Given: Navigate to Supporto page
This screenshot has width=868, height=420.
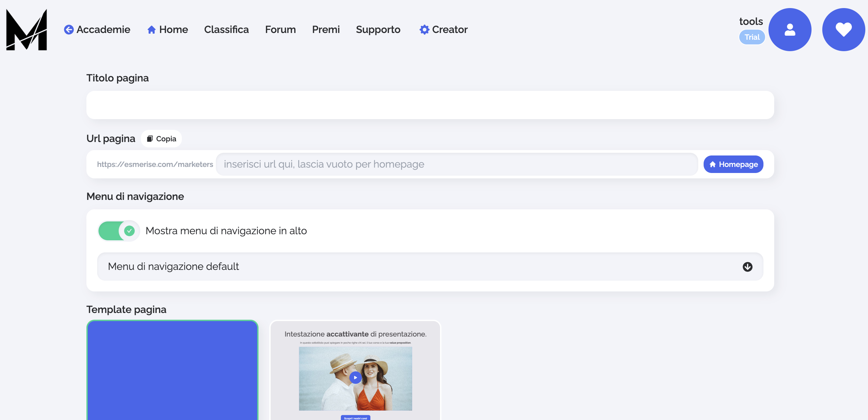Looking at the screenshot, I should (x=378, y=30).
